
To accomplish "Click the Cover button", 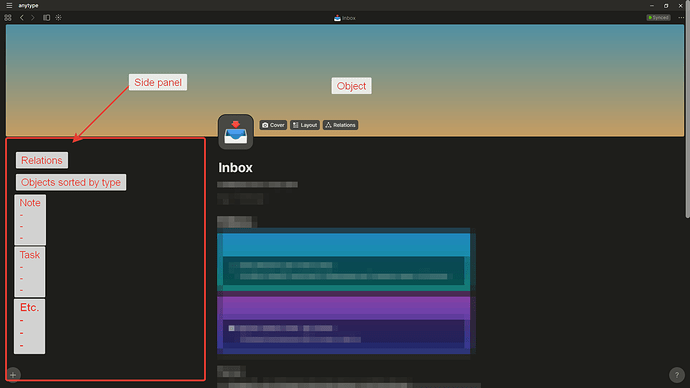I will pos(273,125).
